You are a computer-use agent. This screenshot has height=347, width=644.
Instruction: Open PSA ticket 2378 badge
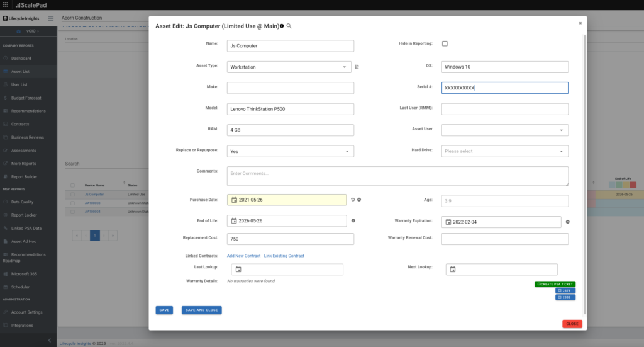pos(565,291)
